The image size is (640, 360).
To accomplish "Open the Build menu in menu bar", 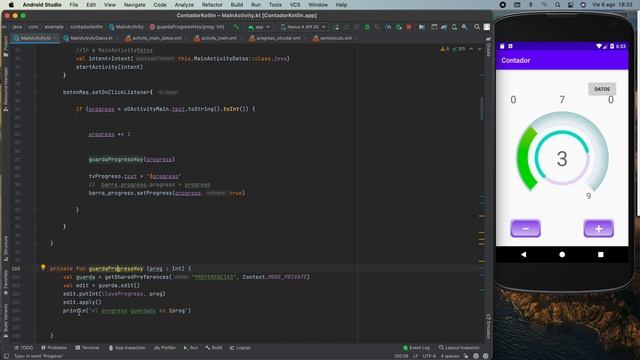I will point(237,5).
